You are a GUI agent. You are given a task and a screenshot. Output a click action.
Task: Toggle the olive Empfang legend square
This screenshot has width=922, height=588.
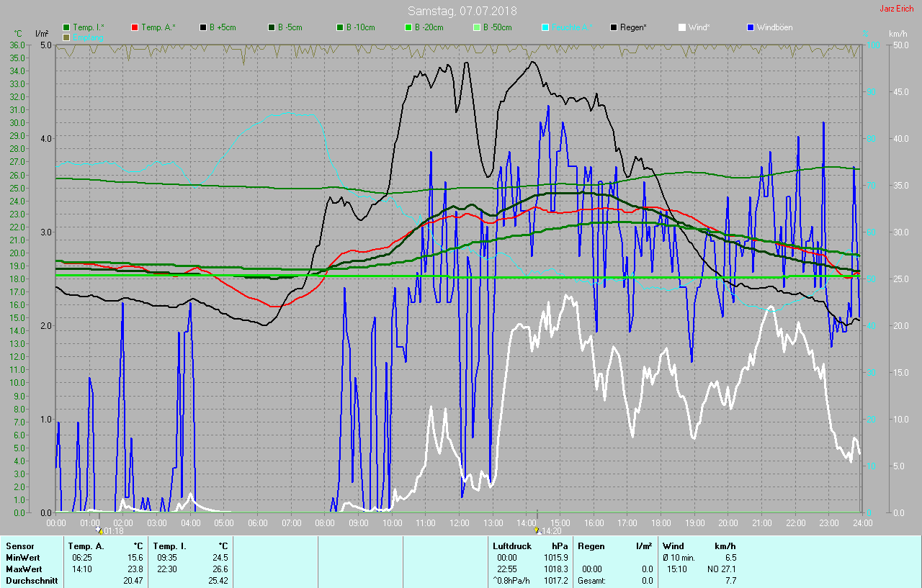[67, 37]
